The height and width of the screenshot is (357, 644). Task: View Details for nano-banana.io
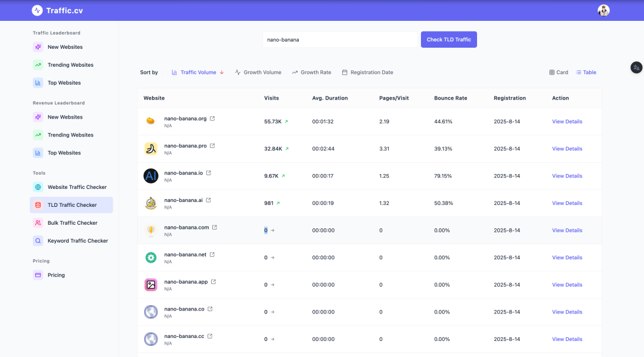[567, 176]
